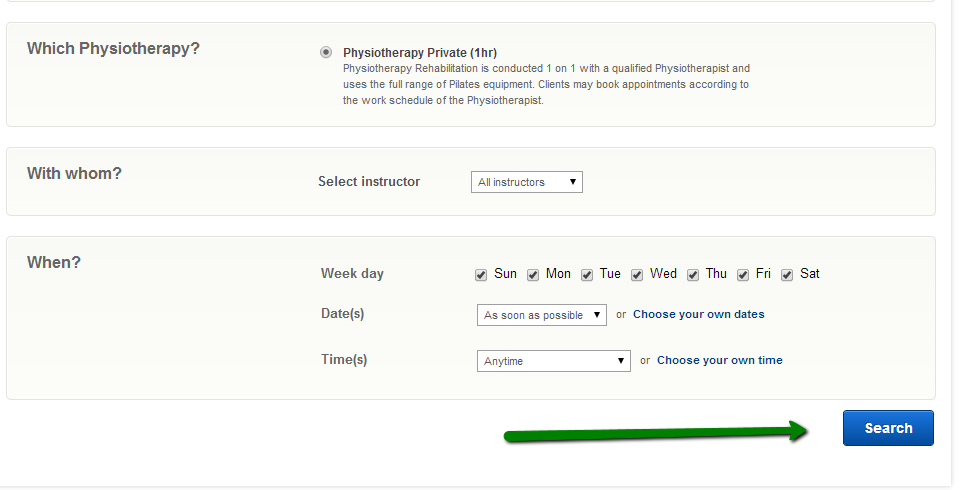Follow the Choose your own dates link
This screenshot has height=490, width=977.
(698, 314)
